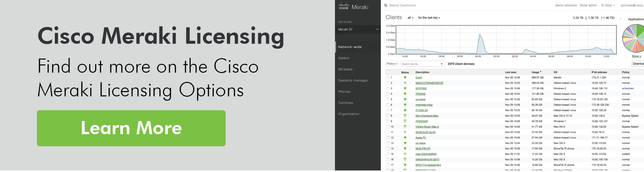Select Systems manager in the sidebar
This screenshot has height=172, width=644.
[353, 81]
